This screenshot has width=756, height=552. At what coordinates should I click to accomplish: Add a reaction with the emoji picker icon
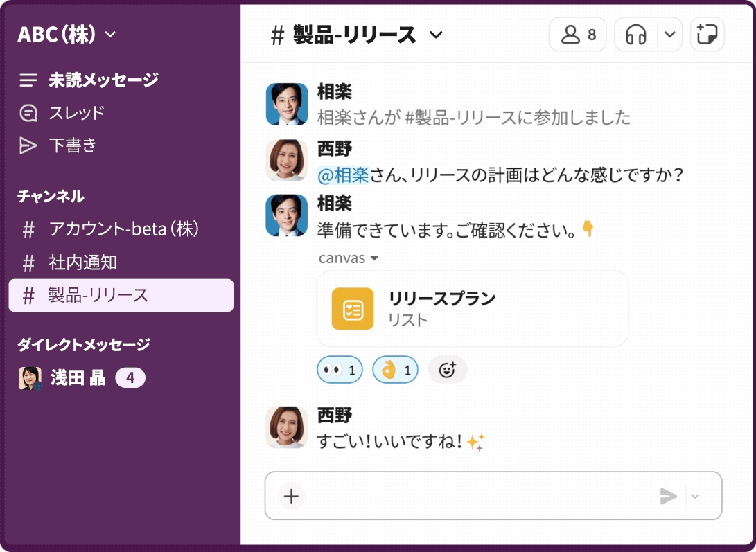pos(447,369)
